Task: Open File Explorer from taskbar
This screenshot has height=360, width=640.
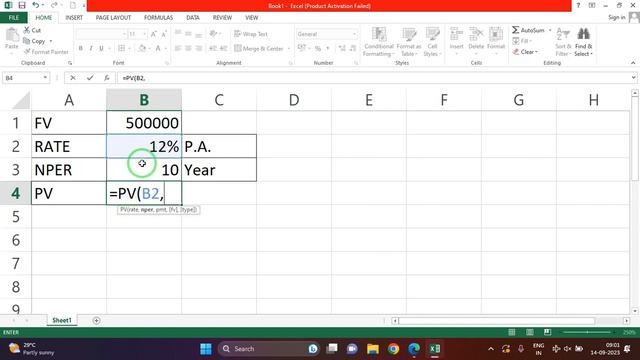Action: tap(373, 349)
